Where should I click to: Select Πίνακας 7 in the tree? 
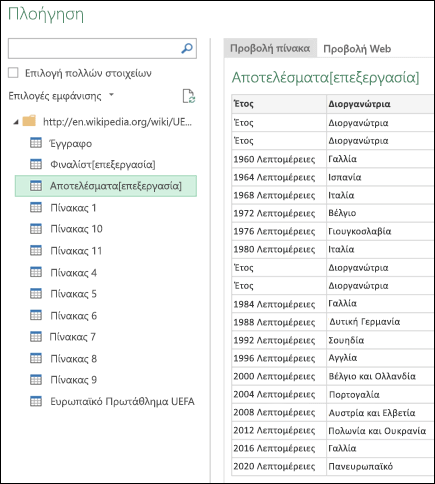coord(73,337)
